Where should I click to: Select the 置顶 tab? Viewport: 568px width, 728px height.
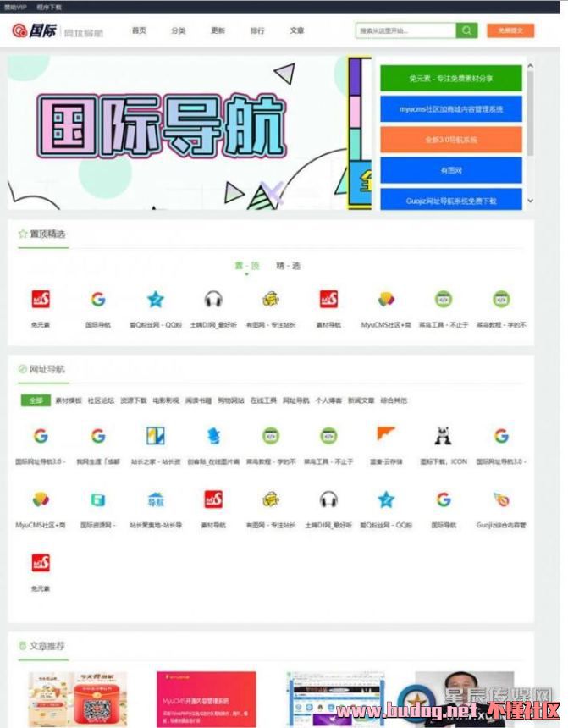tap(246, 266)
